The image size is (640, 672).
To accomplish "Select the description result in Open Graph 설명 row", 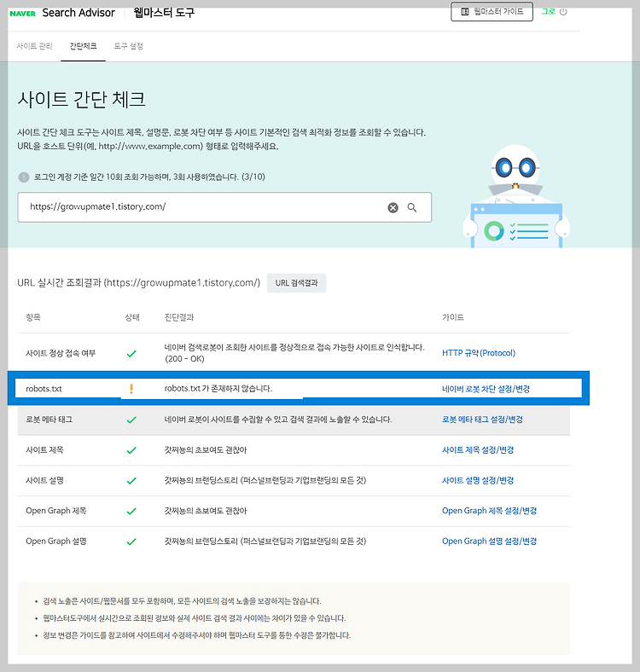I will click(x=265, y=541).
